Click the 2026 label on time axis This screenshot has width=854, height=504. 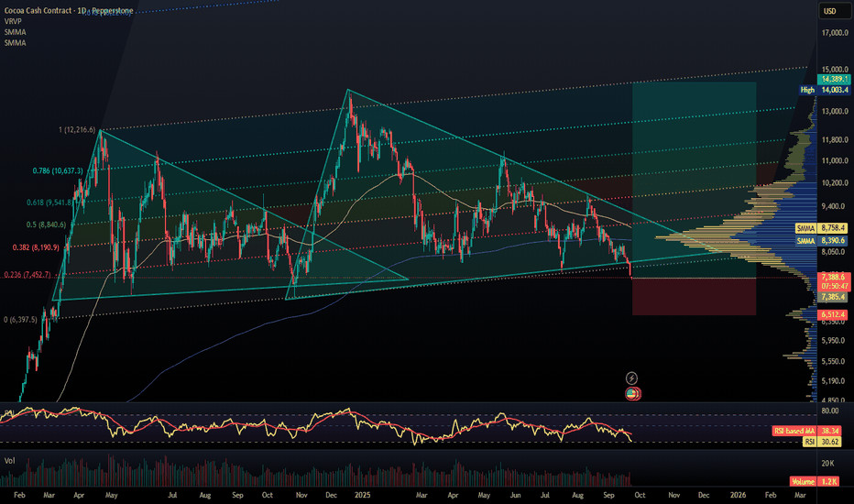tap(738, 495)
